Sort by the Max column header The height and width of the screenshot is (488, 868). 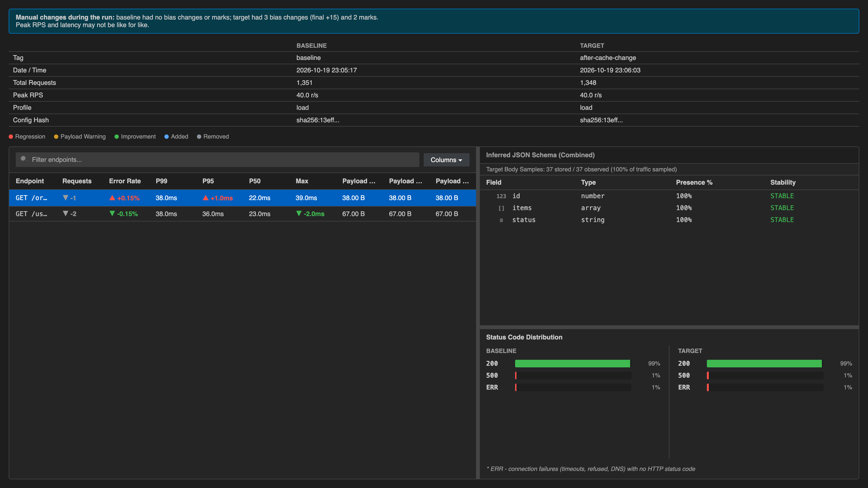302,181
